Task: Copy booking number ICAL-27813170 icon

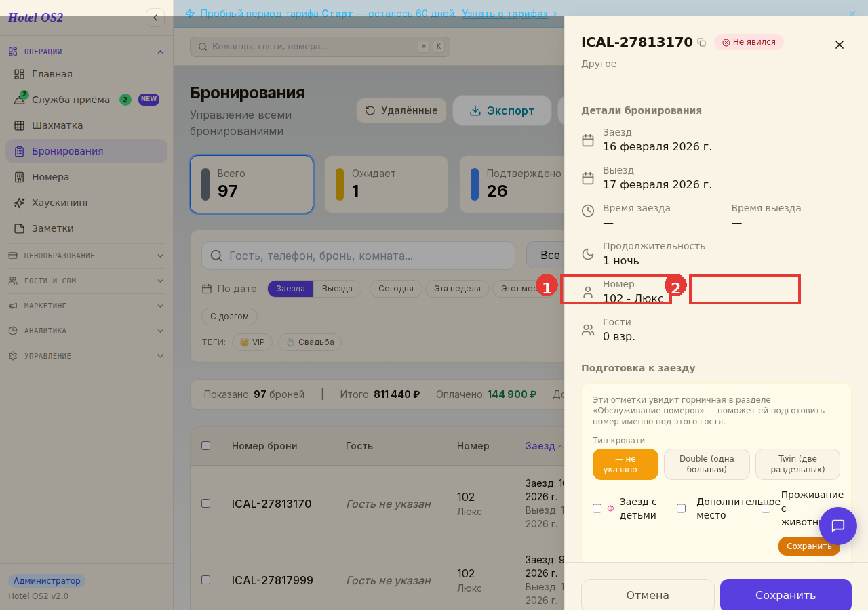Action: [702, 43]
